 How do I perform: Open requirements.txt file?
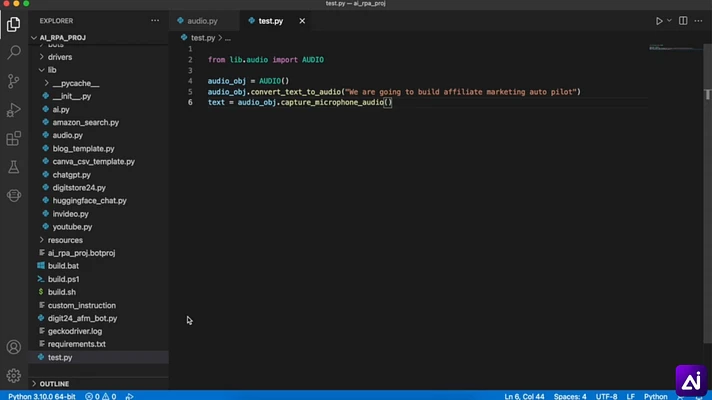tap(77, 344)
